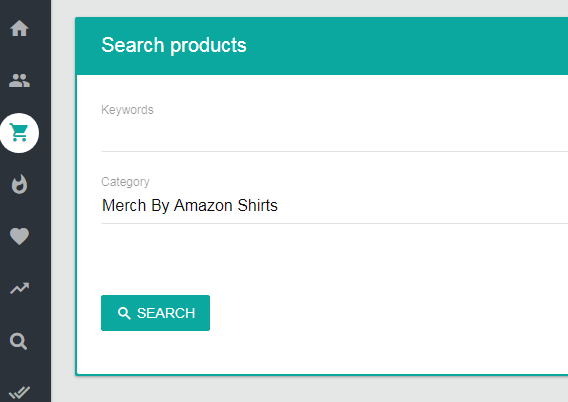The height and width of the screenshot is (402, 568).
Task: Click the SEARCH button text
Action: [166, 313]
